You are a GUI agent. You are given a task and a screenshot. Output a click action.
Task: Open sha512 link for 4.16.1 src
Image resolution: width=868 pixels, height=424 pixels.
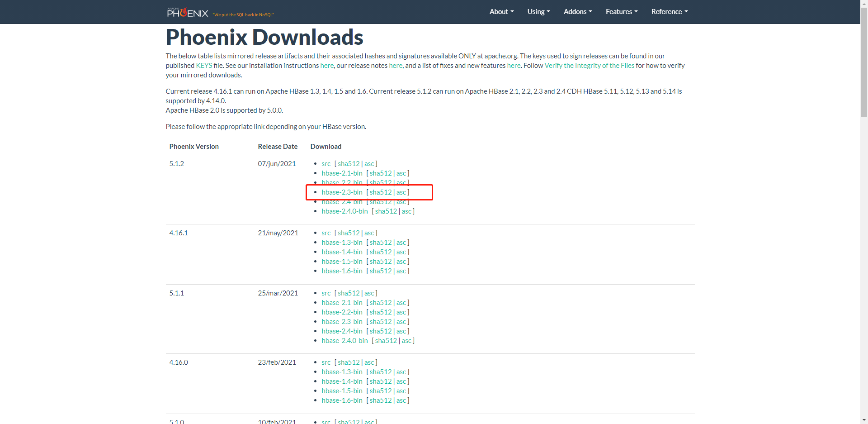[349, 233]
